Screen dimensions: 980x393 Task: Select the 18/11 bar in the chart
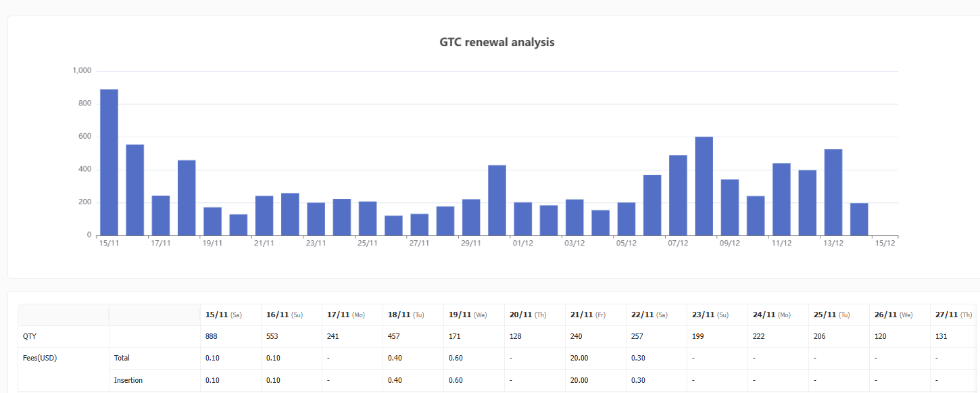(187, 198)
